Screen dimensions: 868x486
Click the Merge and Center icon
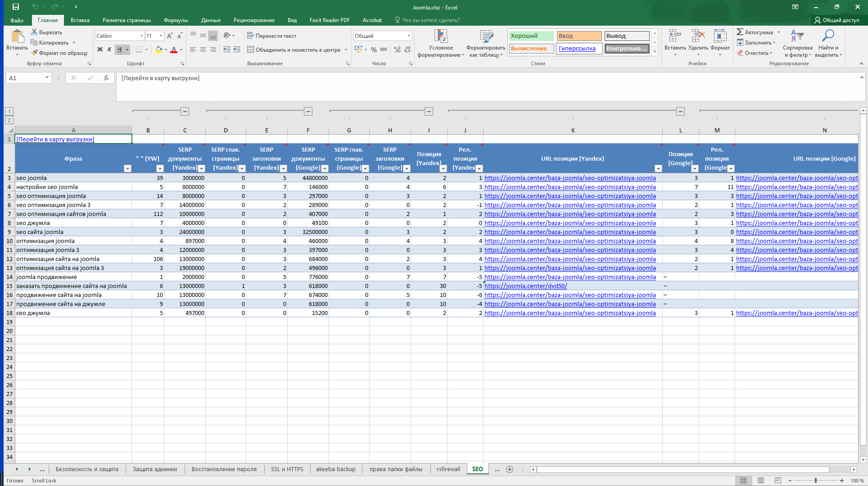(251, 49)
